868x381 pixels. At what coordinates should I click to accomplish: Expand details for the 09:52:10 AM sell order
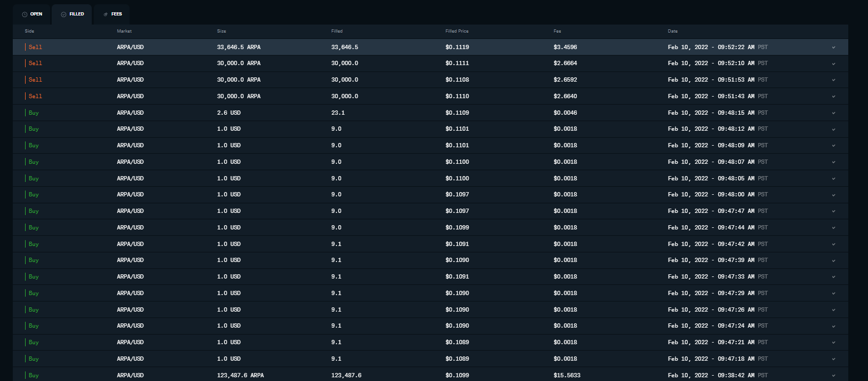point(833,63)
